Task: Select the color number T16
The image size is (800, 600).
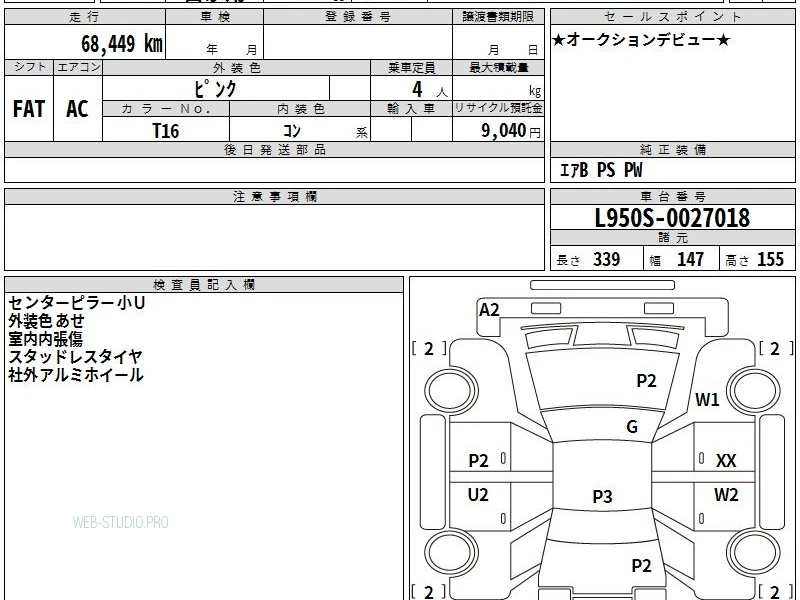Action: click(x=166, y=131)
